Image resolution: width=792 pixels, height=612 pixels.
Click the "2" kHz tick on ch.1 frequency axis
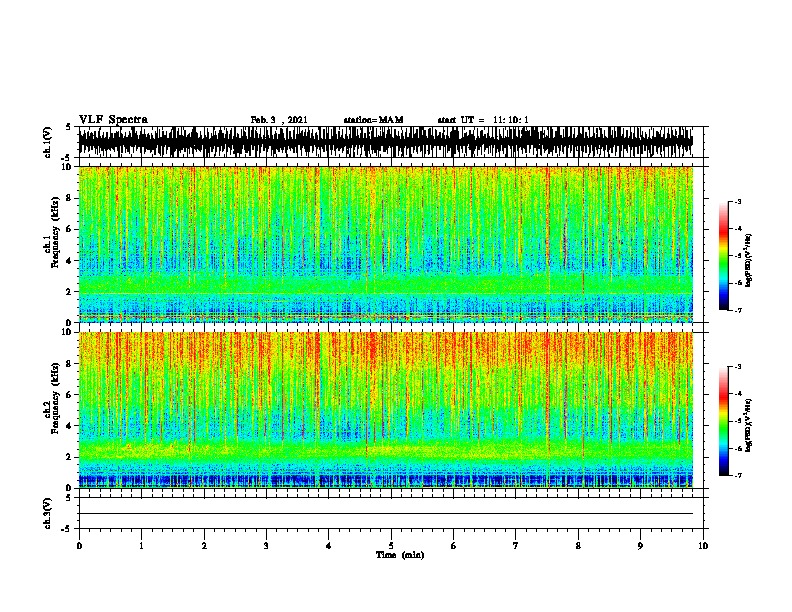coord(70,292)
